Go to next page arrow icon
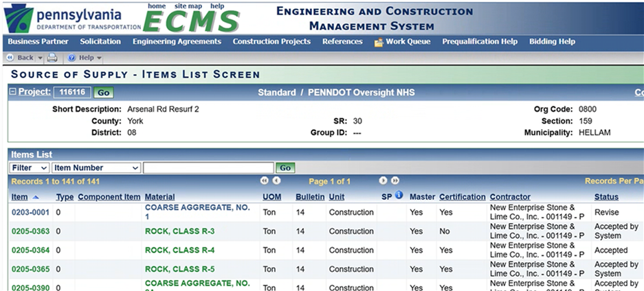 [x=383, y=181]
